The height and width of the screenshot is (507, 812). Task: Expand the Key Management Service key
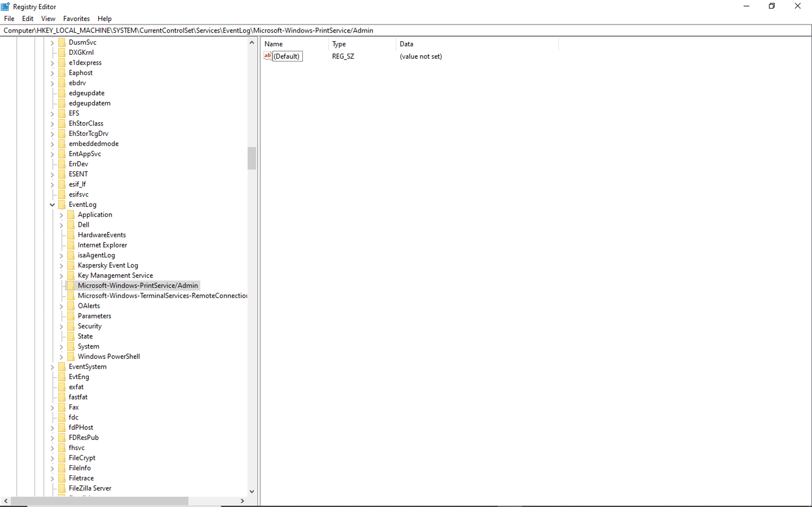61,276
